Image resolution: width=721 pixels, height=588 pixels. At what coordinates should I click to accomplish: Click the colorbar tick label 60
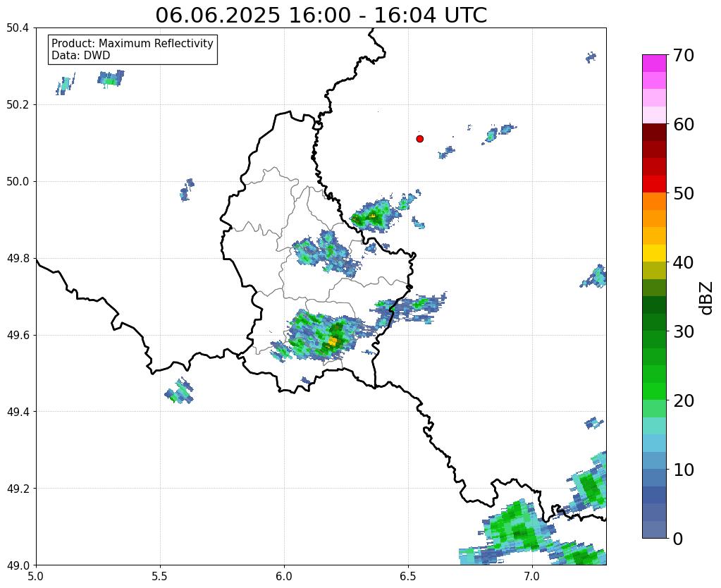click(x=684, y=124)
